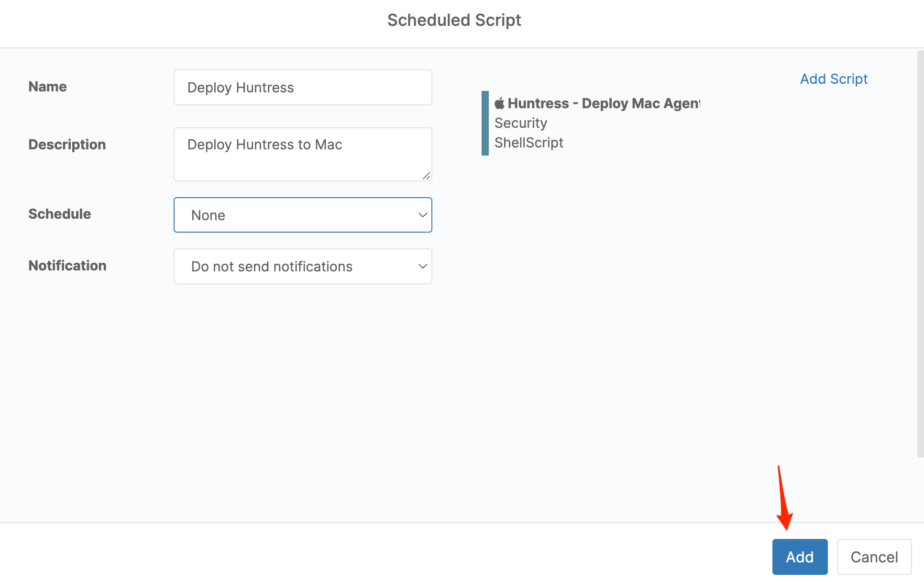Screen dimensions: 924x582
Task: Click into the Description text area
Action: (303, 154)
